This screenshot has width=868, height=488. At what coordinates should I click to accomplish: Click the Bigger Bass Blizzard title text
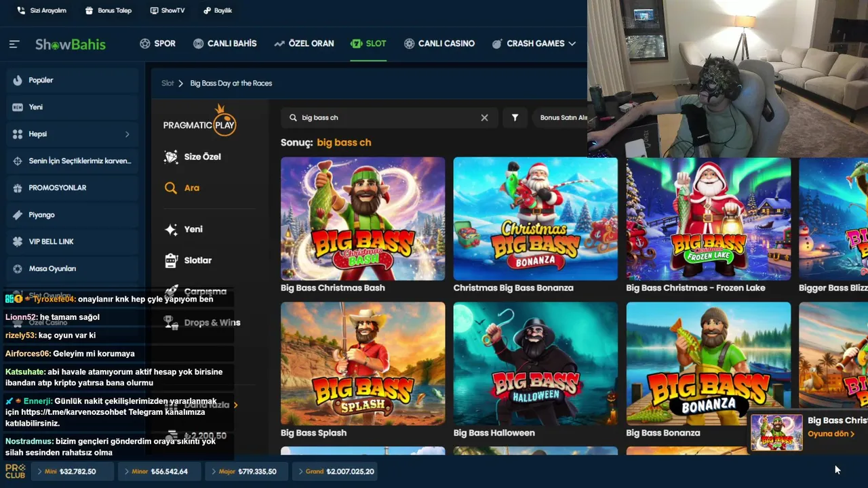(833, 288)
